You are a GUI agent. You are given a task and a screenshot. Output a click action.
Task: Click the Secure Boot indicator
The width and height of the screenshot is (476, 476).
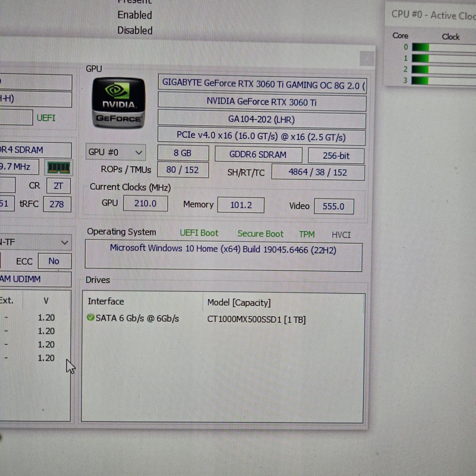(260, 234)
